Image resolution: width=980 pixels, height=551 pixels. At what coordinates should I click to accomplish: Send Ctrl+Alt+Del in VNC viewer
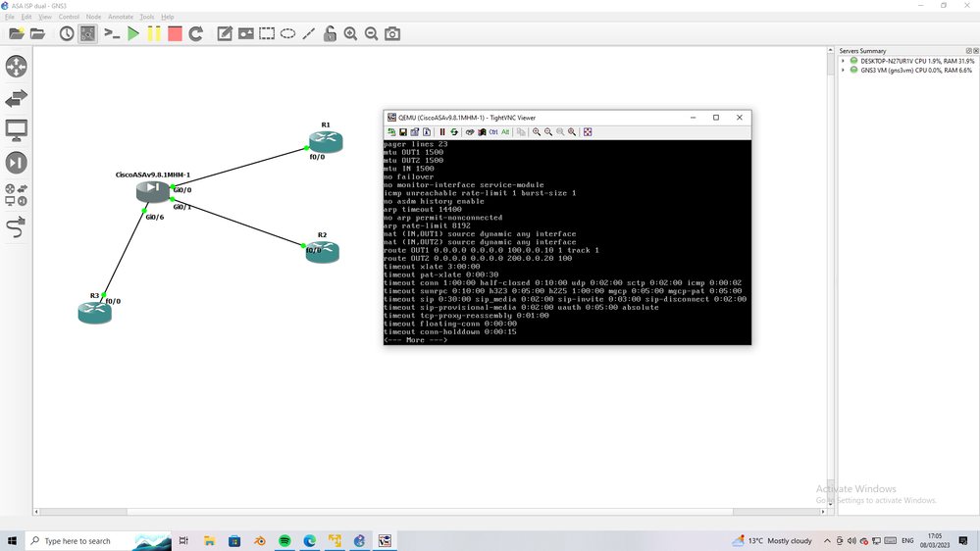[470, 131]
